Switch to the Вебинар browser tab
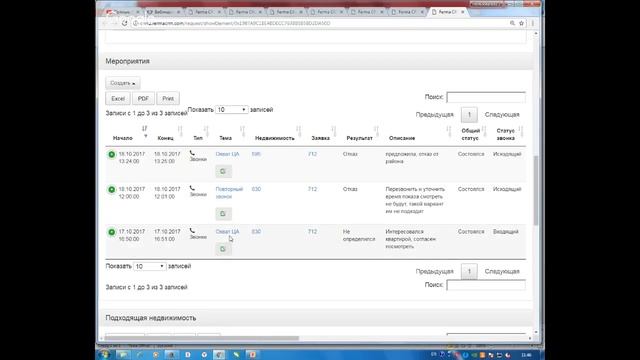This screenshot has width=640, height=360. [162, 12]
